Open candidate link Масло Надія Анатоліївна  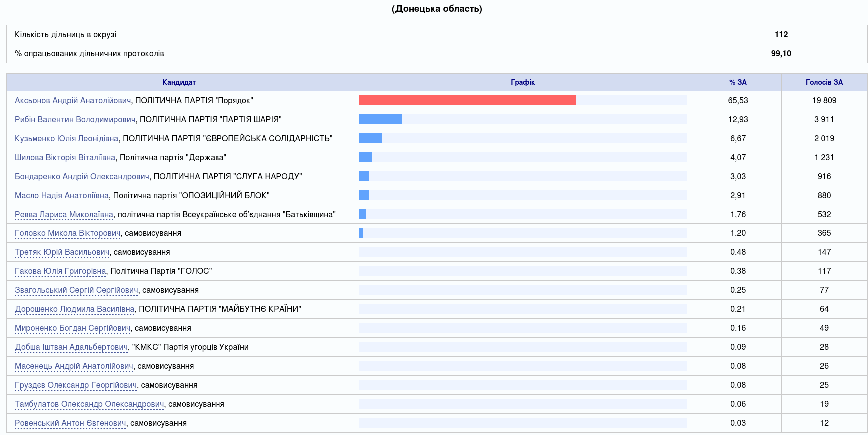point(62,195)
